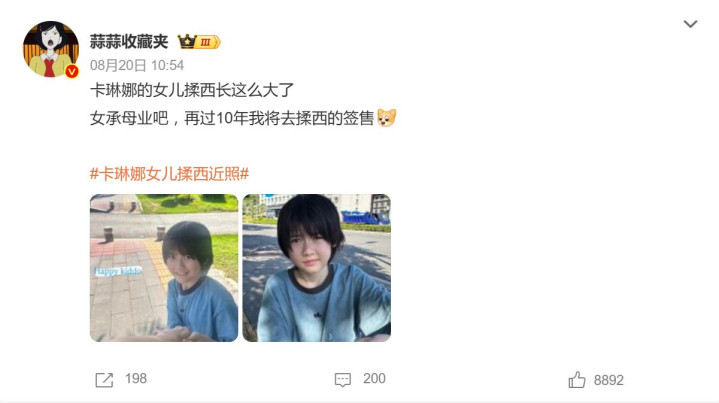This screenshot has width=719, height=403.
Task: Click the crown membership icon
Action: (187, 42)
